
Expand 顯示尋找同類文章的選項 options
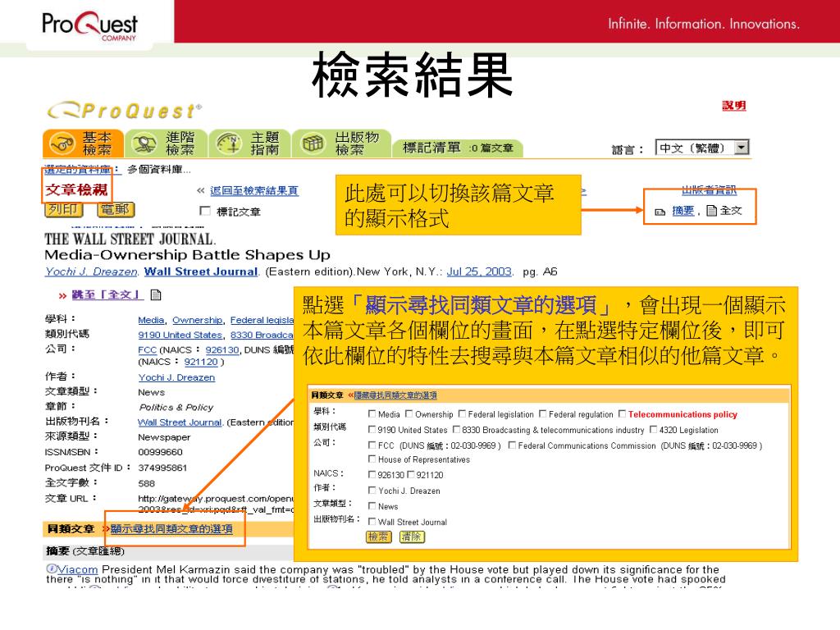click(x=171, y=529)
